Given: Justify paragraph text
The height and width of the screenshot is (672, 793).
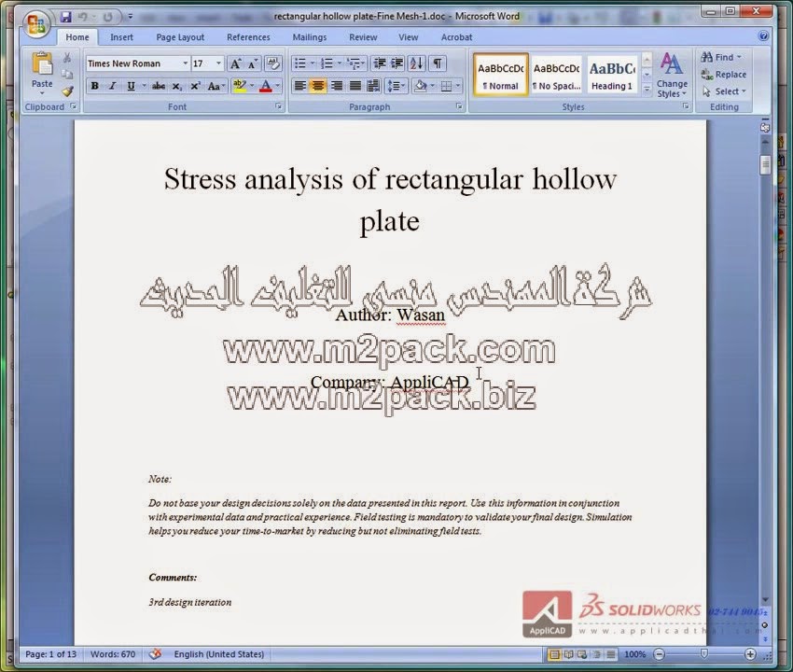Looking at the screenshot, I should (355, 86).
